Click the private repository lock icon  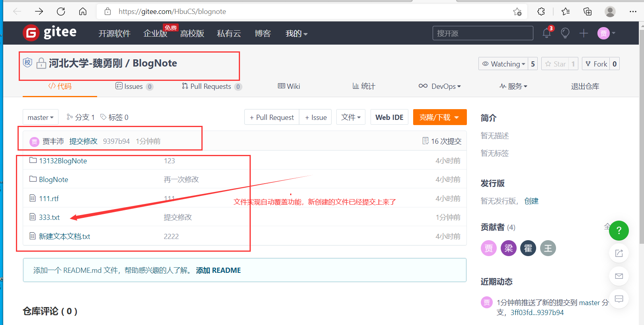pos(41,63)
